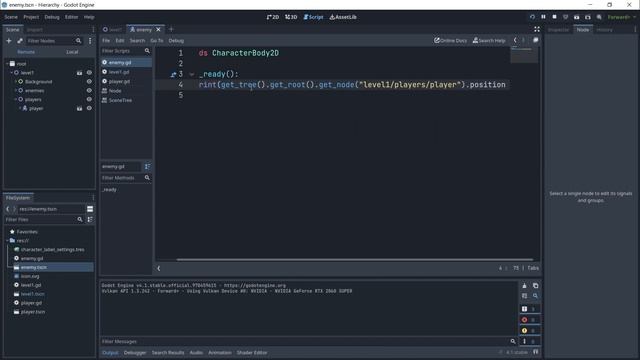
Task: Toggle alphabetical sorting of methods list
Action: [147, 167]
